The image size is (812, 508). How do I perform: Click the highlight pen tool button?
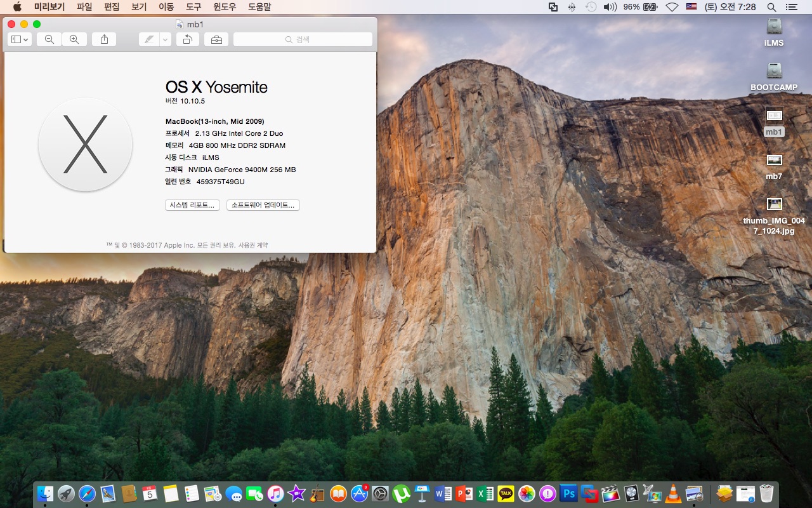click(x=149, y=39)
